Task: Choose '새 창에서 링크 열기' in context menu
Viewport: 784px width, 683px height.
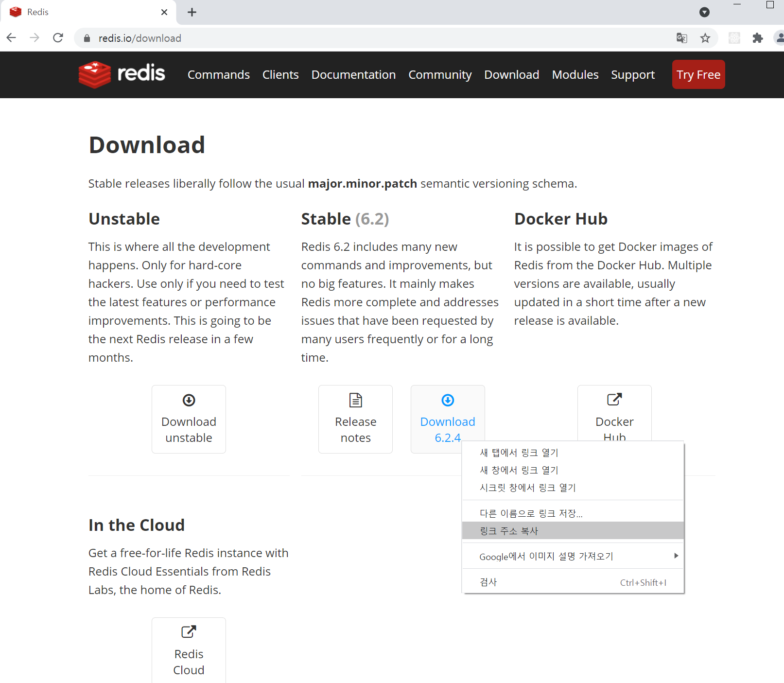Action: pos(573,470)
